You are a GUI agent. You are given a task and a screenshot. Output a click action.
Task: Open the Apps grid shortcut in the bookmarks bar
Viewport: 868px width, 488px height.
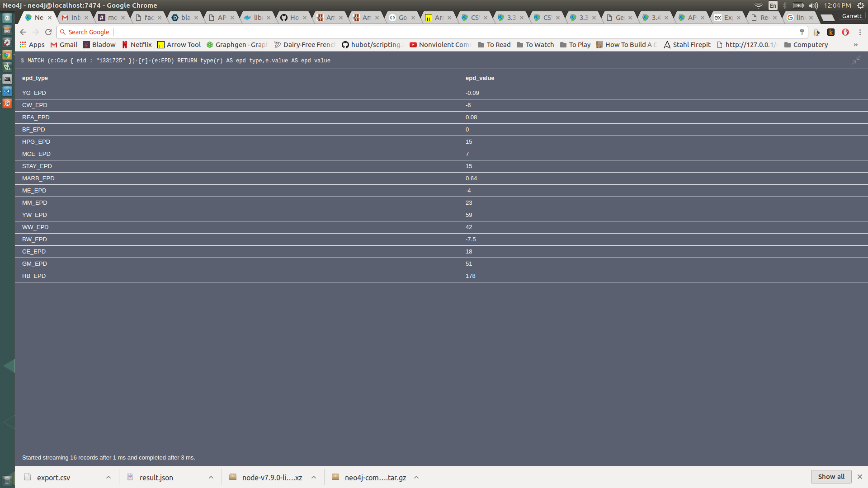tap(32, 45)
